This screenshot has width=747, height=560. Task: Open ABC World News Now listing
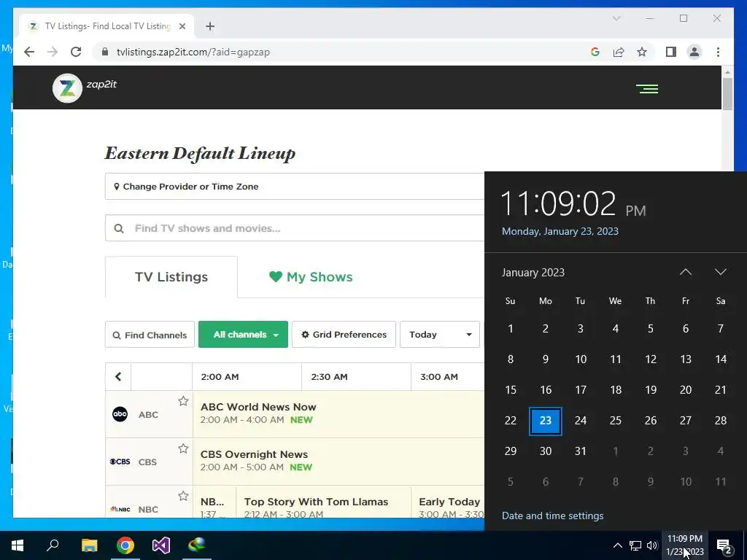(338, 414)
